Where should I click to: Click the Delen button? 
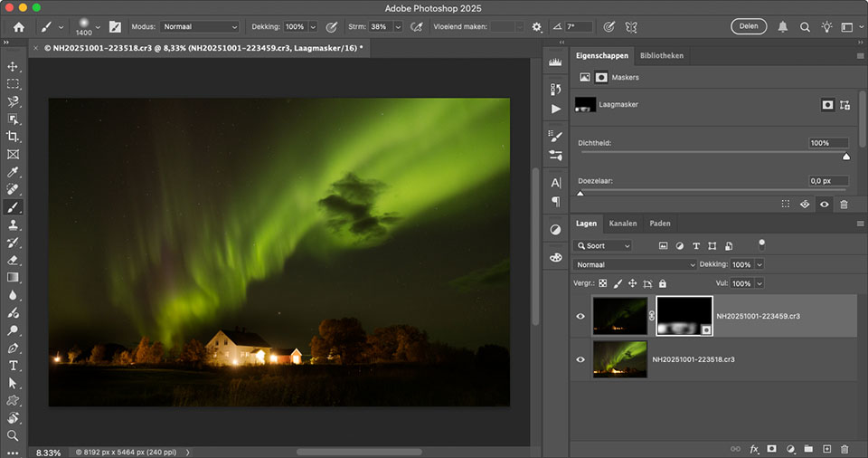[748, 26]
